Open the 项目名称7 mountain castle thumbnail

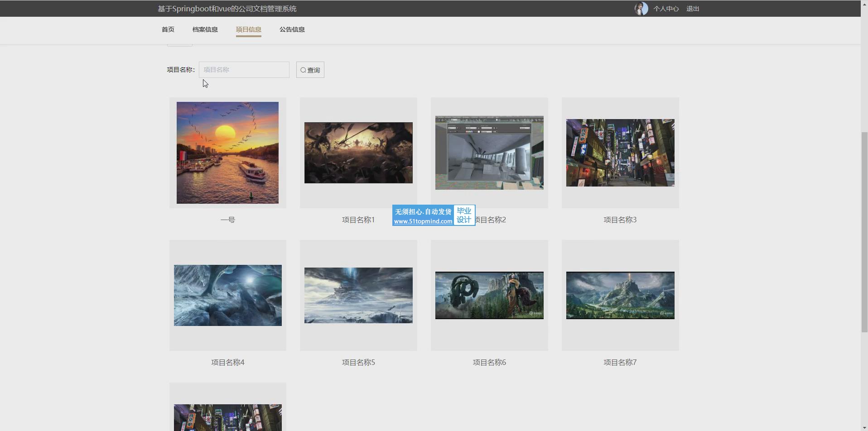[620, 295]
